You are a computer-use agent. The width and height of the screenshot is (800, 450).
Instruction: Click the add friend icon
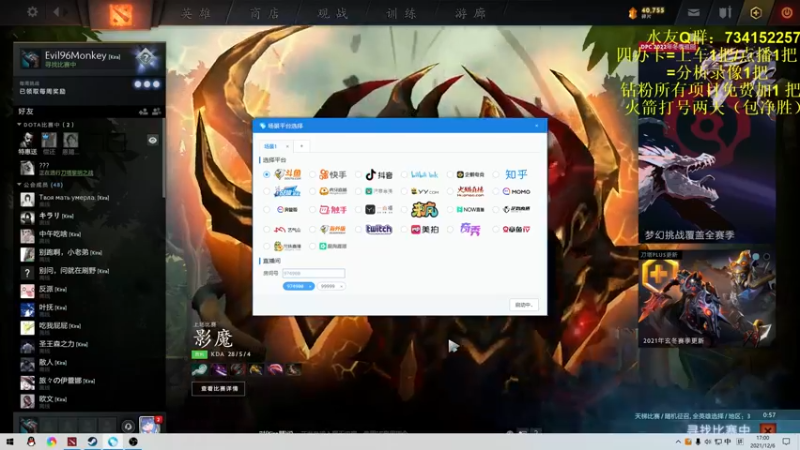coord(143,111)
